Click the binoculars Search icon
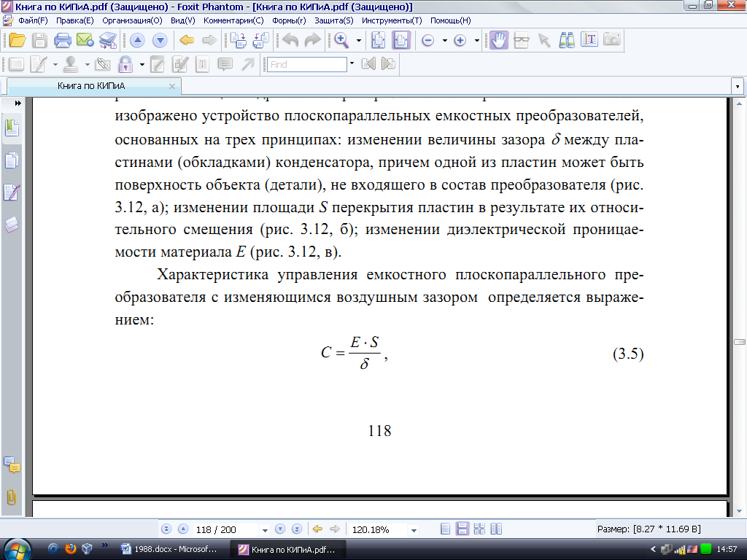The image size is (747, 560). (x=566, y=41)
